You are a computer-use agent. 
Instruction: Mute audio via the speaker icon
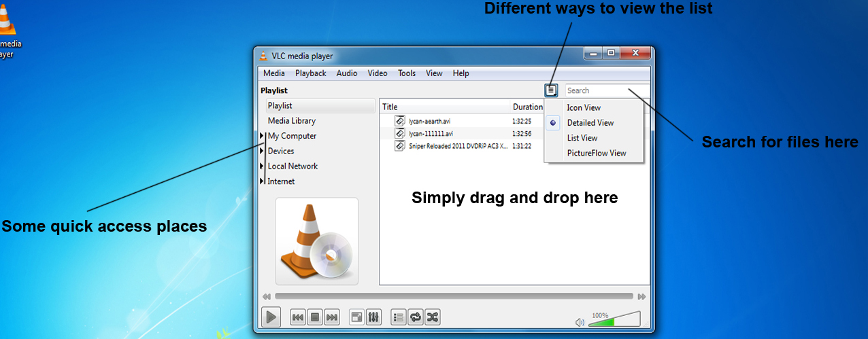(x=580, y=323)
